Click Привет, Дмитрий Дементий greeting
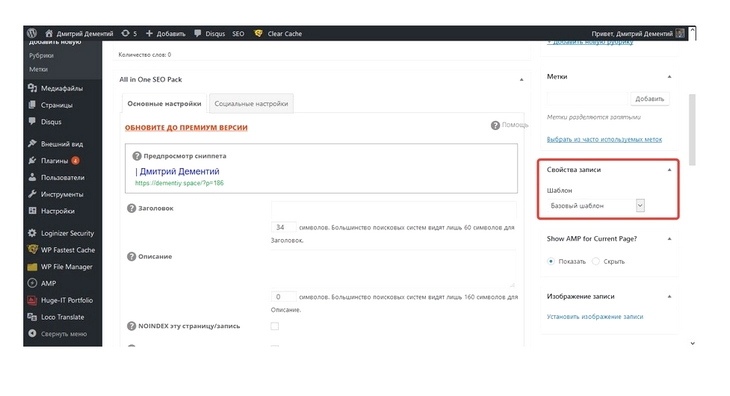This screenshot has height=396, width=730. (632, 34)
